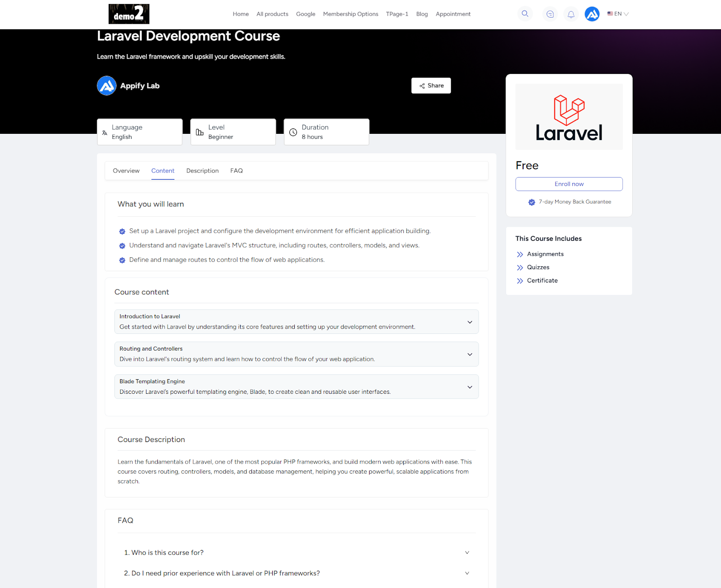
Task: Open TPage-1 navigation item
Action: tap(397, 14)
